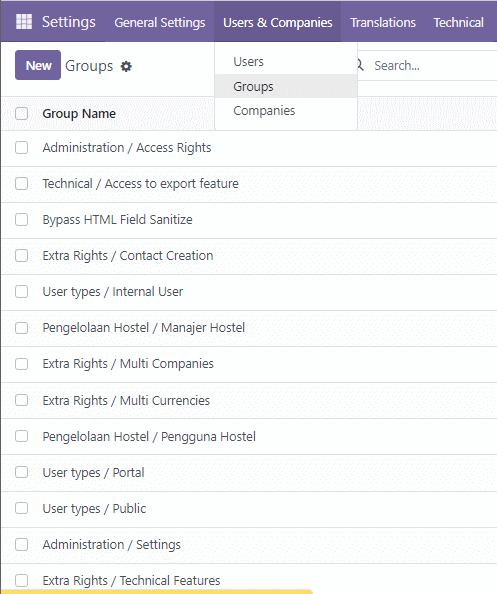Click the search magnifier icon
Viewport: 497px width, 594px height.
(x=360, y=65)
